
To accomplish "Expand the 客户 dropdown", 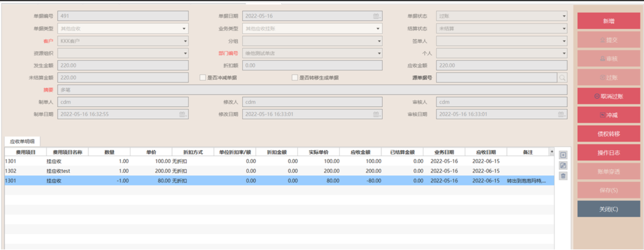I will coord(185,41).
